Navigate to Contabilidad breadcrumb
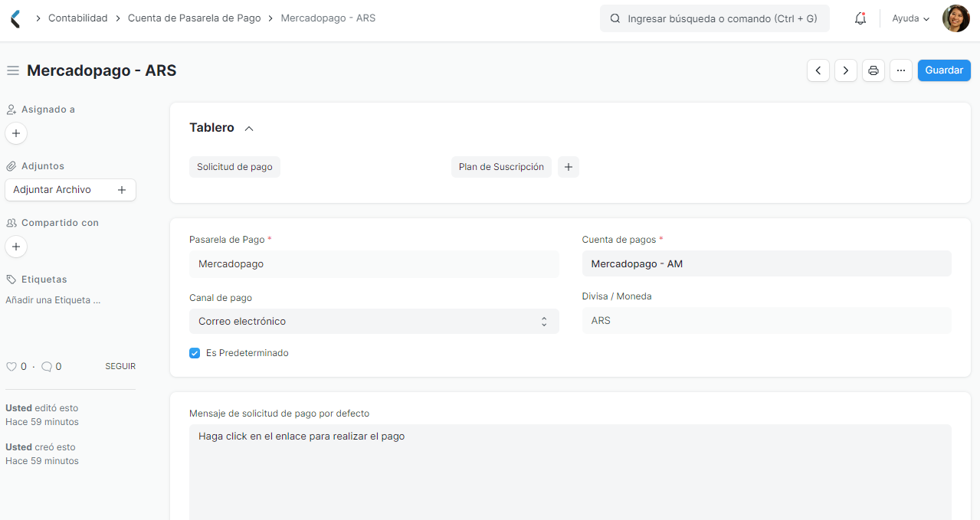980x520 pixels. point(78,18)
